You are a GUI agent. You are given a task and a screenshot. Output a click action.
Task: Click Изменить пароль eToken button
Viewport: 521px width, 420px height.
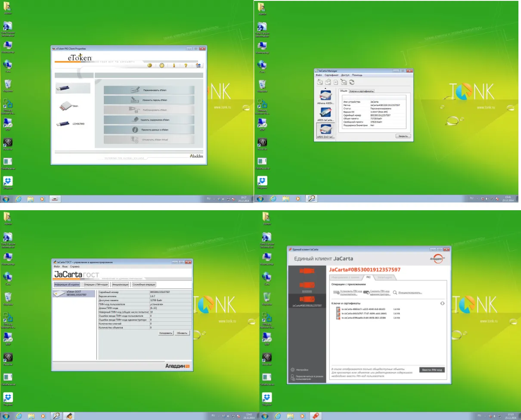click(149, 100)
